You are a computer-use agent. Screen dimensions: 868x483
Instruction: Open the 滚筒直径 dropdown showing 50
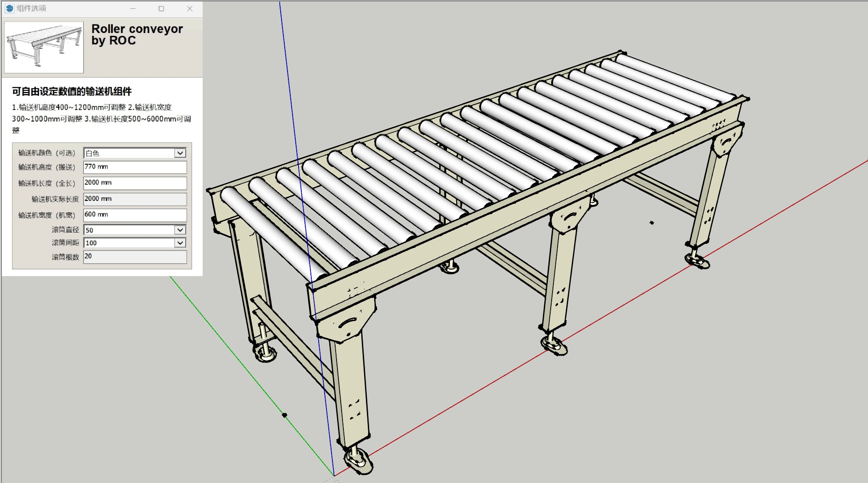(x=180, y=229)
